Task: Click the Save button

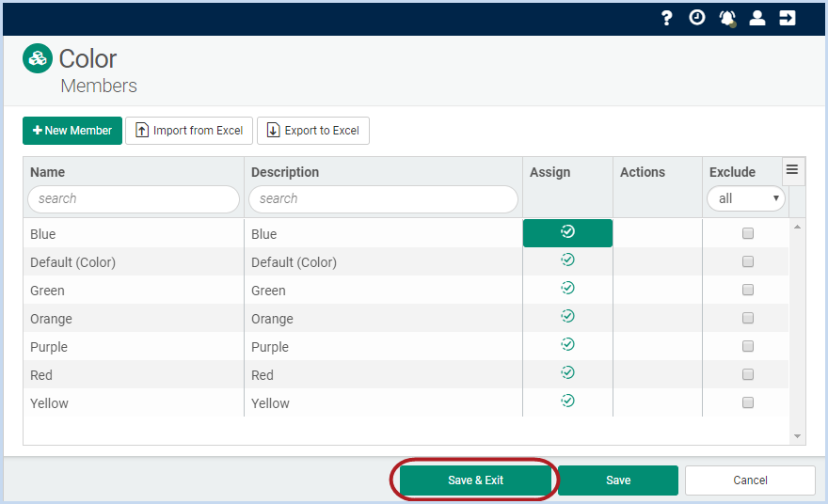Action: (x=618, y=480)
